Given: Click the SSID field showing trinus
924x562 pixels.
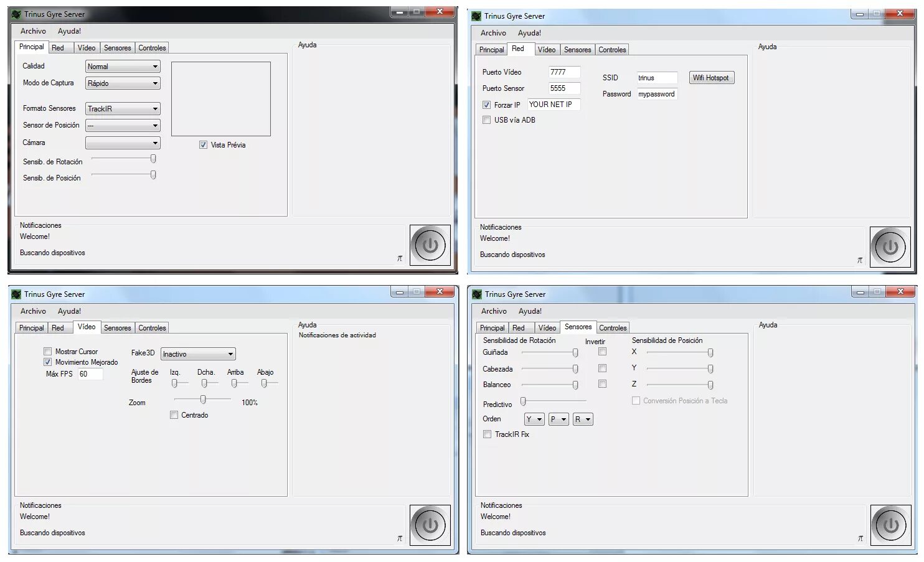Looking at the screenshot, I should (x=657, y=78).
